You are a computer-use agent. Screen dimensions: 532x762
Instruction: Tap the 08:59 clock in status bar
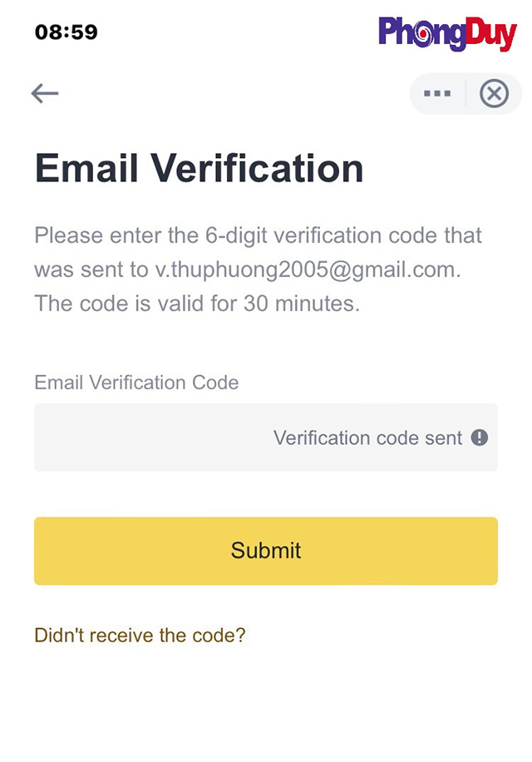tap(66, 32)
